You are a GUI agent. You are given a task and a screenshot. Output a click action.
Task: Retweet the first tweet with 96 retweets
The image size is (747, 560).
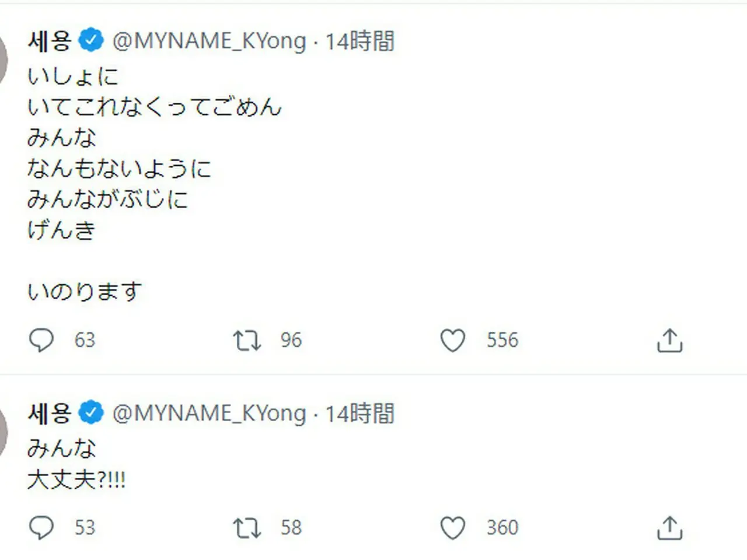tap(247, 340)
